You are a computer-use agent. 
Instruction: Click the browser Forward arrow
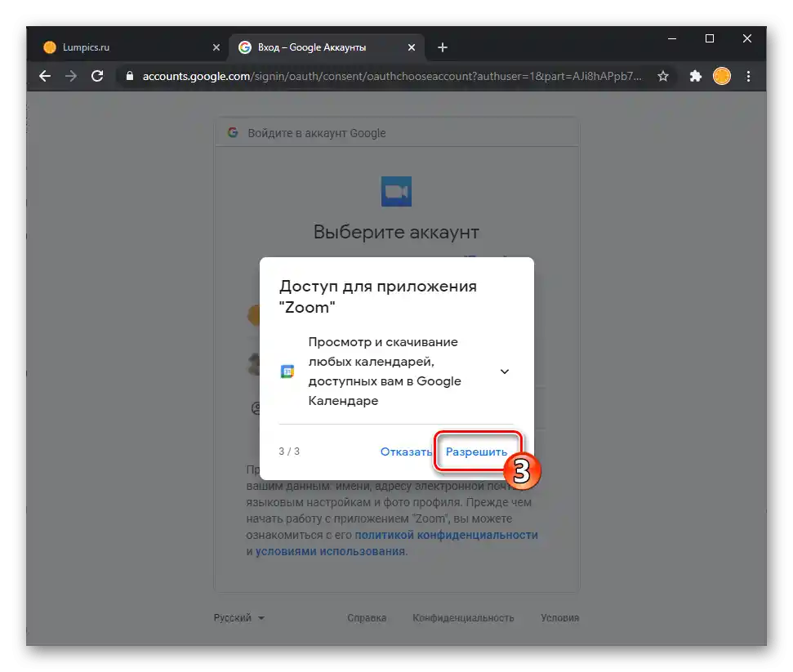(x=71, y=77)
